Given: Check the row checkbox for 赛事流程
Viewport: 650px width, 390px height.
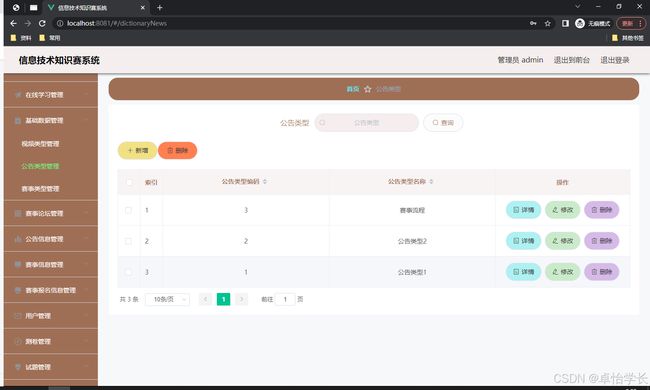Looking at the screenshot, I should pos(128,210).
